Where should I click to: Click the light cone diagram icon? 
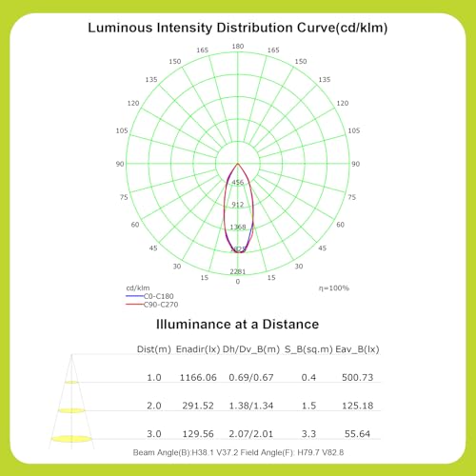click(71, 402)
